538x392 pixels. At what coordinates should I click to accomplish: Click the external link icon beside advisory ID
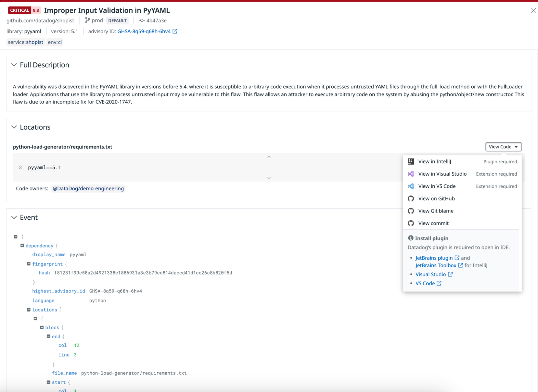pos(175,31)
